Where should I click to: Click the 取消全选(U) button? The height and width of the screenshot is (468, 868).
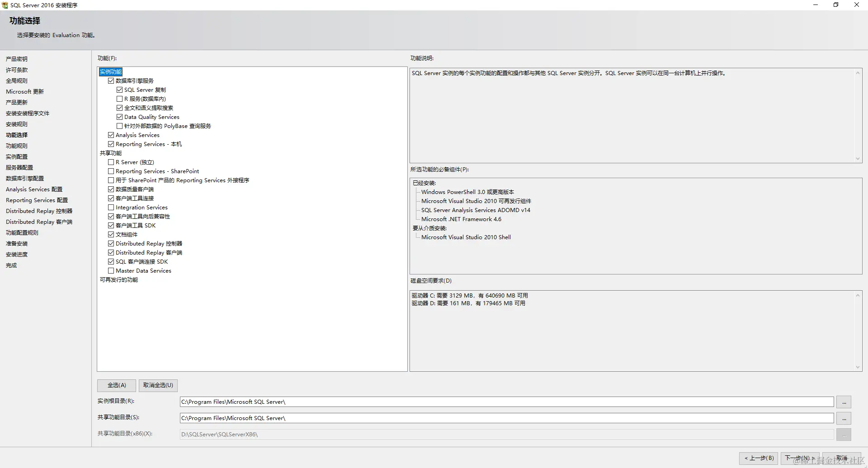[158, 385]
